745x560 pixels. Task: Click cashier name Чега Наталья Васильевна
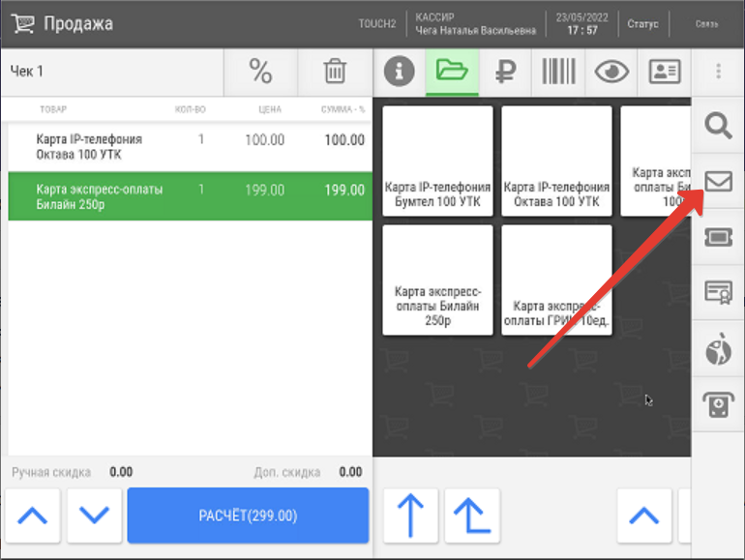(476, 30)
